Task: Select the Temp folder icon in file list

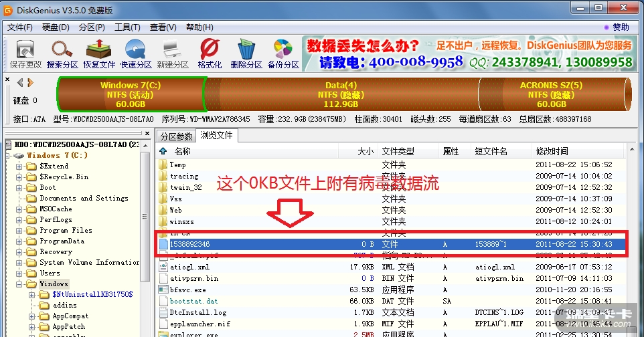Action: click(163, 164)
